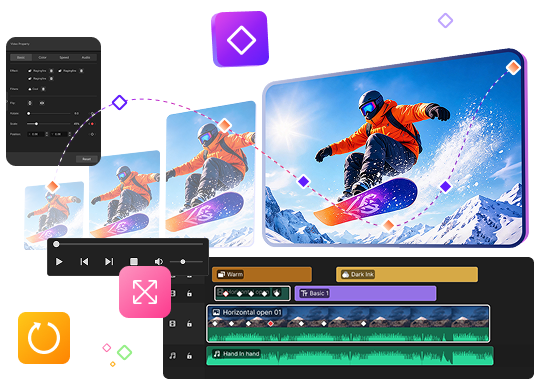Adjust the volume slider in playback bar
This screenshot has height=390, width=540.
[x=187, y=262]
